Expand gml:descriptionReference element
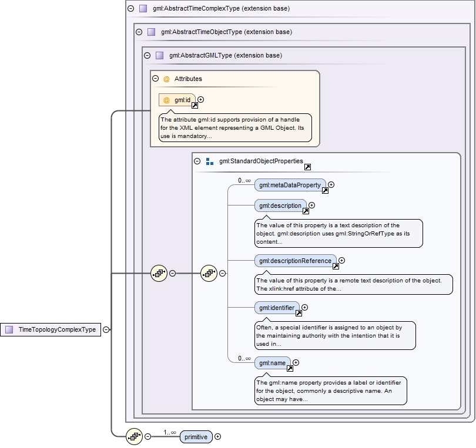The image size is (476, 448). [x=342, y=260]
